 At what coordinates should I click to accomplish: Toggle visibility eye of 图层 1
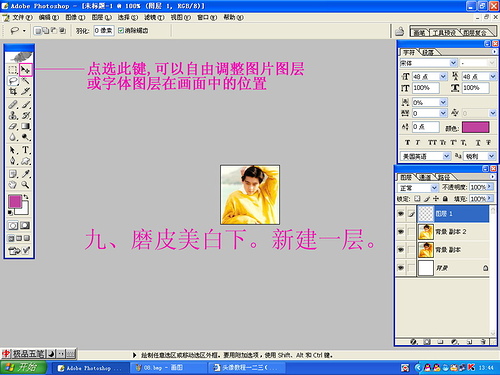click(x=401, y=214)
